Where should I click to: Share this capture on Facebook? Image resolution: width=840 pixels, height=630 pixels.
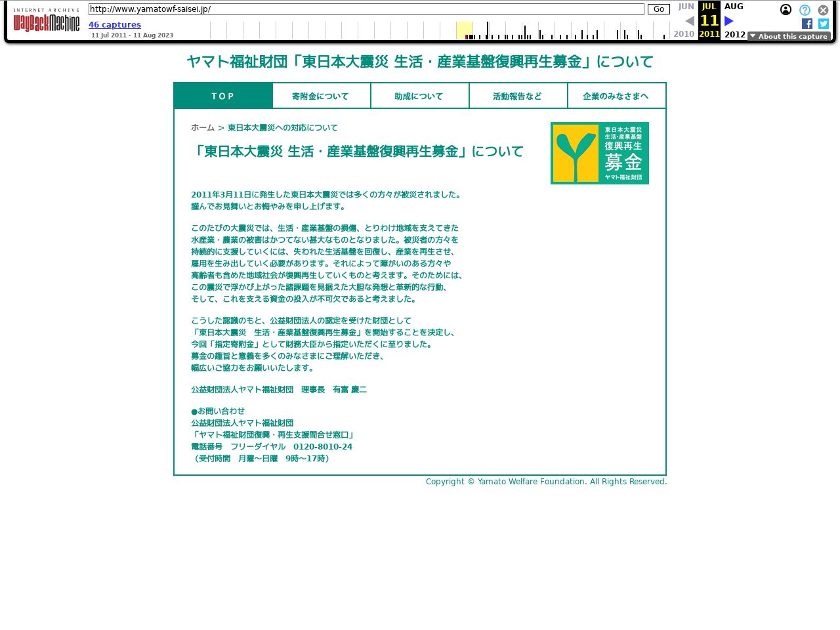[807, 24]
